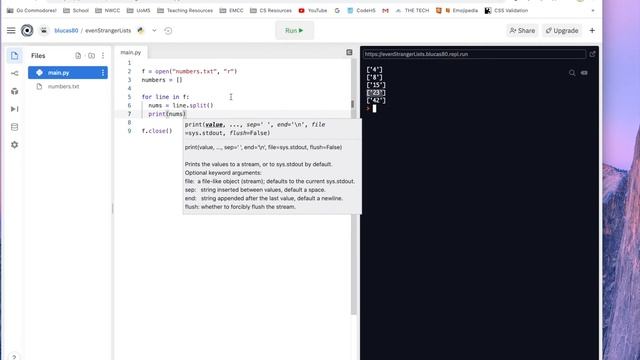Open the NWCC bookmark folder
640x360 pixels.
tap(107, 11)
